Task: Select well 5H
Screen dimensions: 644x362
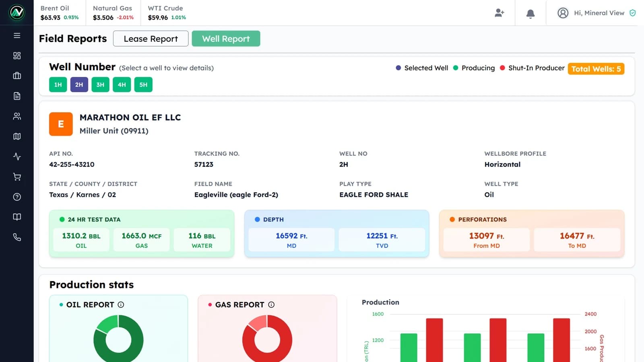Action: click(143, 84)
